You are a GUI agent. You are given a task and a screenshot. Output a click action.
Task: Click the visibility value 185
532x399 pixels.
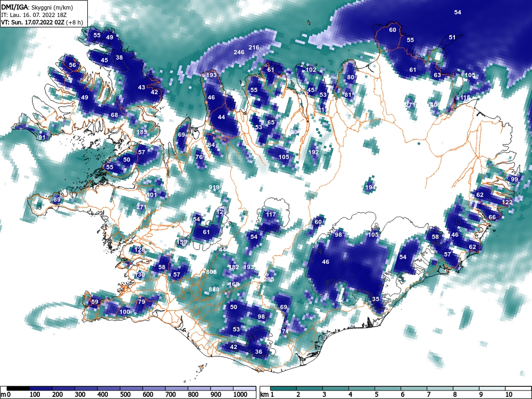142,132
